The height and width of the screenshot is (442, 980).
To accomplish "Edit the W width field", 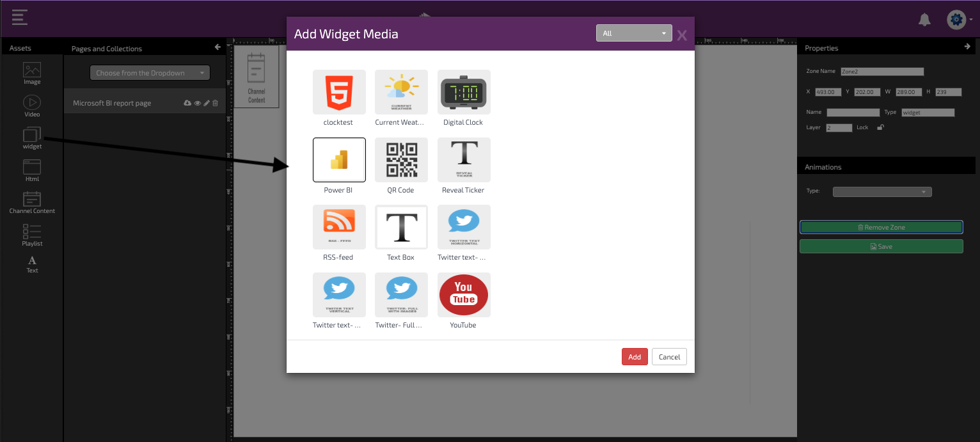I will [908, 92].
